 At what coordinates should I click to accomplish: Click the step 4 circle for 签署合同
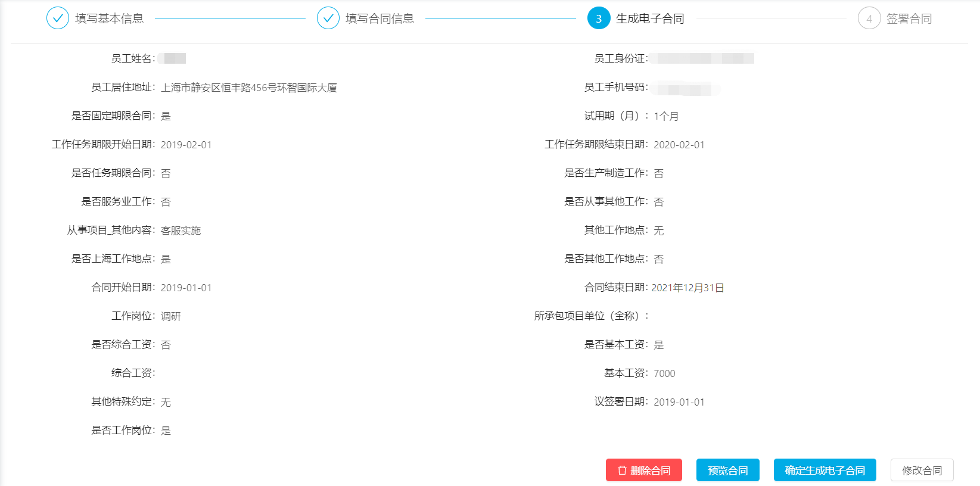pyautogui.click(x=869, y=18)
